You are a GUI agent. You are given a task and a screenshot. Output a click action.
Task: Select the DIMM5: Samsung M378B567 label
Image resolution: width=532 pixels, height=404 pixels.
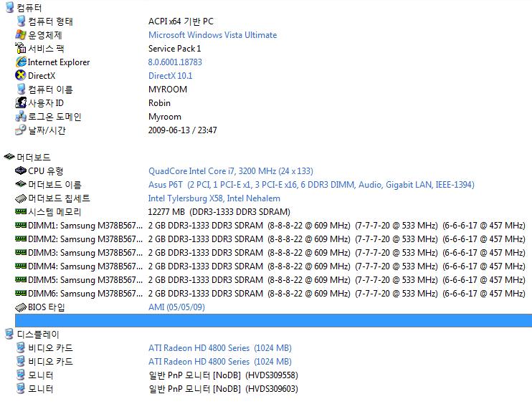point(85,279)
